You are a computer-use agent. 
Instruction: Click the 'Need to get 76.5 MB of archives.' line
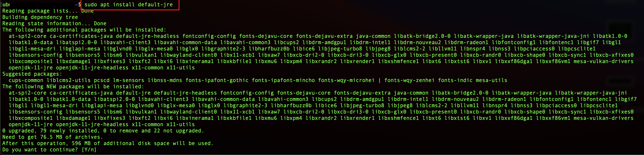pos(53,137)
